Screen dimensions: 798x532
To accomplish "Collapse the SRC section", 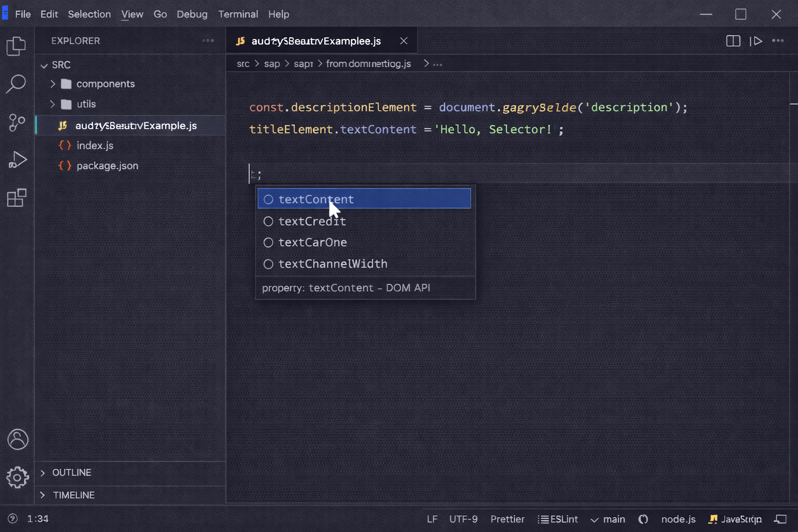I will point(44,65).
